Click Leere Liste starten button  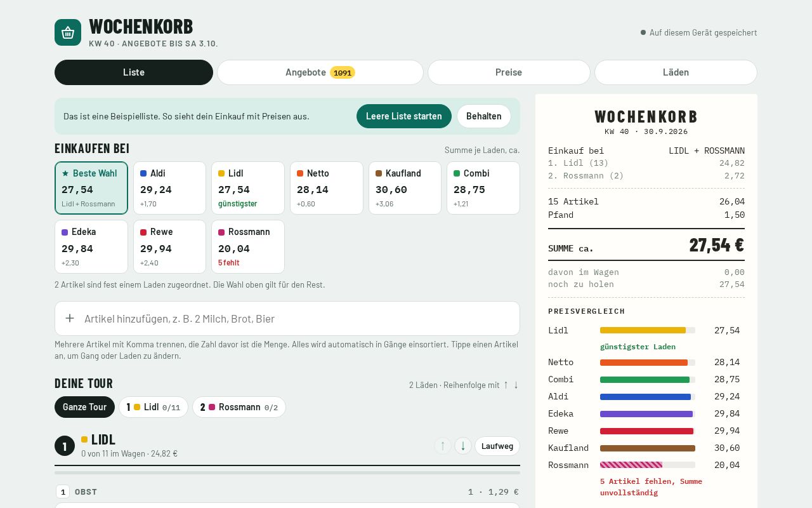coord(404,116)
